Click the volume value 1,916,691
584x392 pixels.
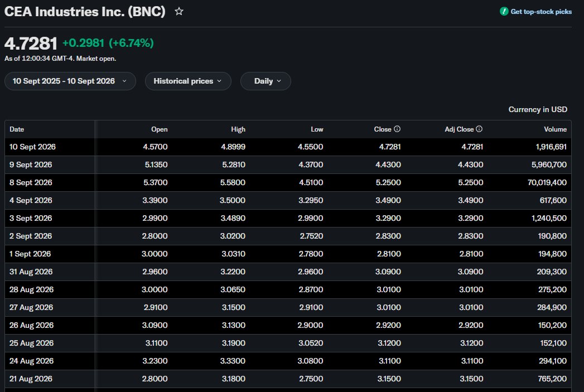coord(551,147)
